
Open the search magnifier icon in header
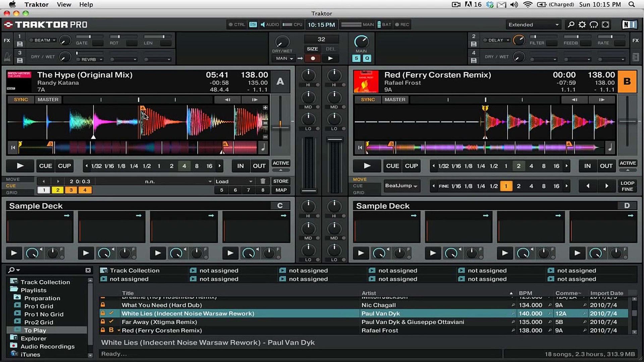(571, 24)
